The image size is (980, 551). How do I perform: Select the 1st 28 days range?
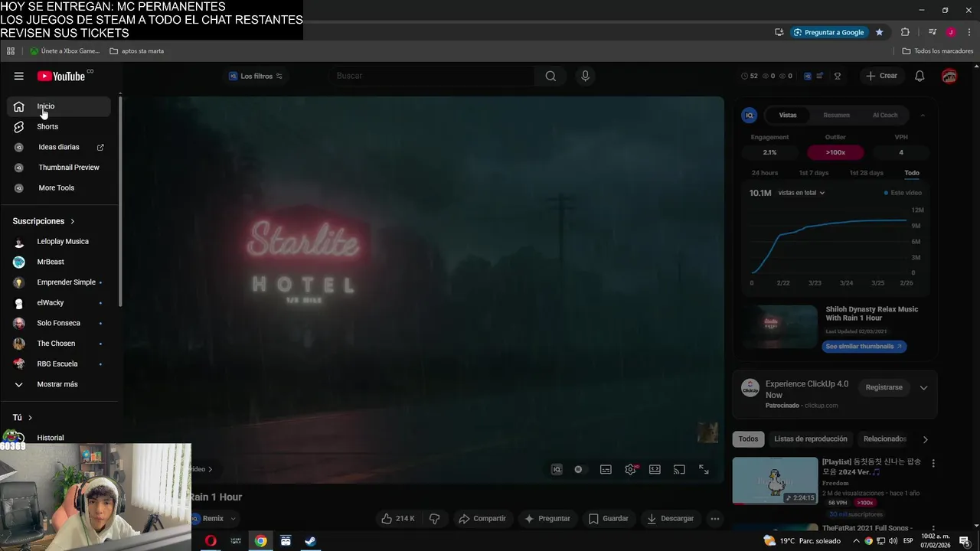click(x=866, y=173)
